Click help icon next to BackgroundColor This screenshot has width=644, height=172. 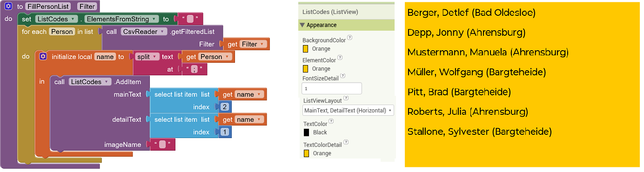click(350, 38)
